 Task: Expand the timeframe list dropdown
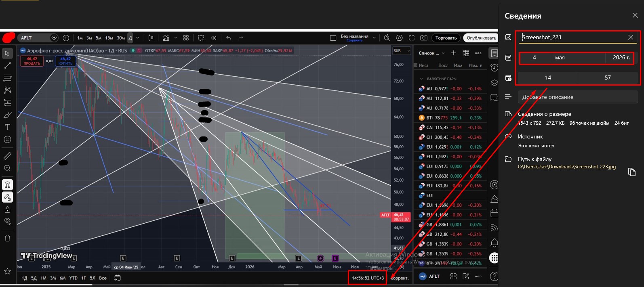138,38
